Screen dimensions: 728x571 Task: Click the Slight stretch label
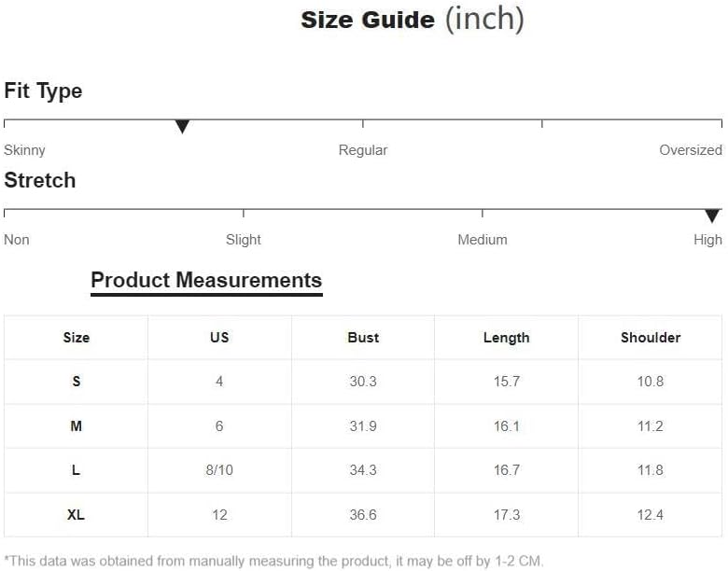coord(244,240)
